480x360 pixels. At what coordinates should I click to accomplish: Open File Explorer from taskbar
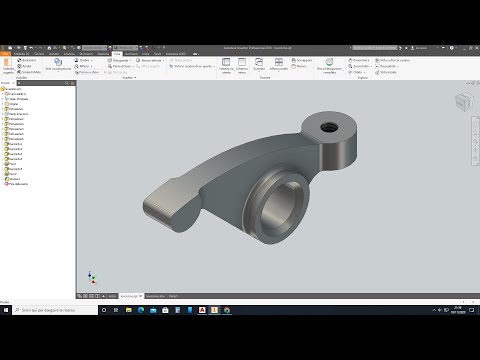point(129,310)
